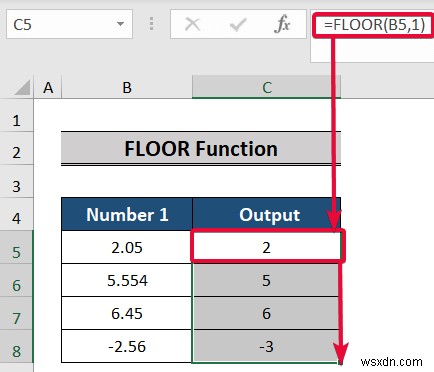Select column A header
This screenshot has width=434, height=372.
(x=48, y=88)
